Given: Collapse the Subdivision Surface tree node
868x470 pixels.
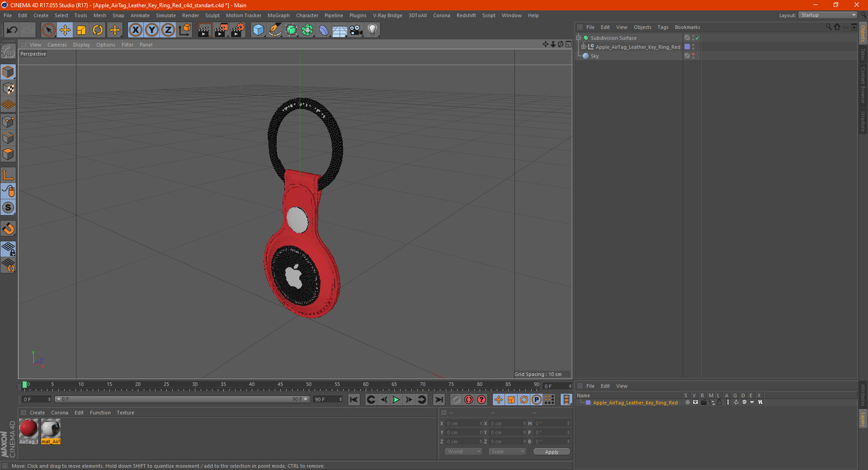Looking at the screenshot, I should [x=579, y=38].
